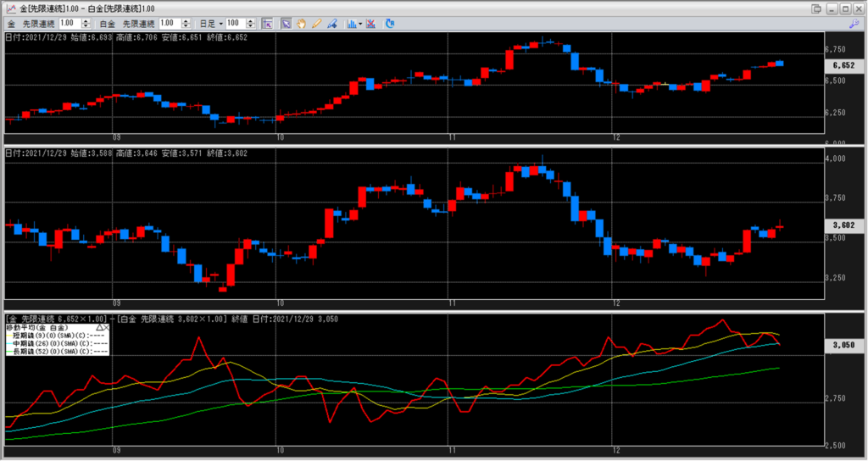868x461 pixels.
Task: Open settings with the wrench icon
Action: 854,24
